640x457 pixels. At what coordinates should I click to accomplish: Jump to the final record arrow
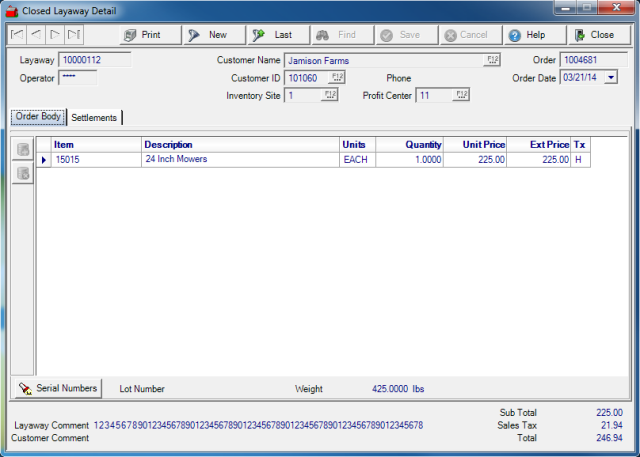(x=73, y=35)
